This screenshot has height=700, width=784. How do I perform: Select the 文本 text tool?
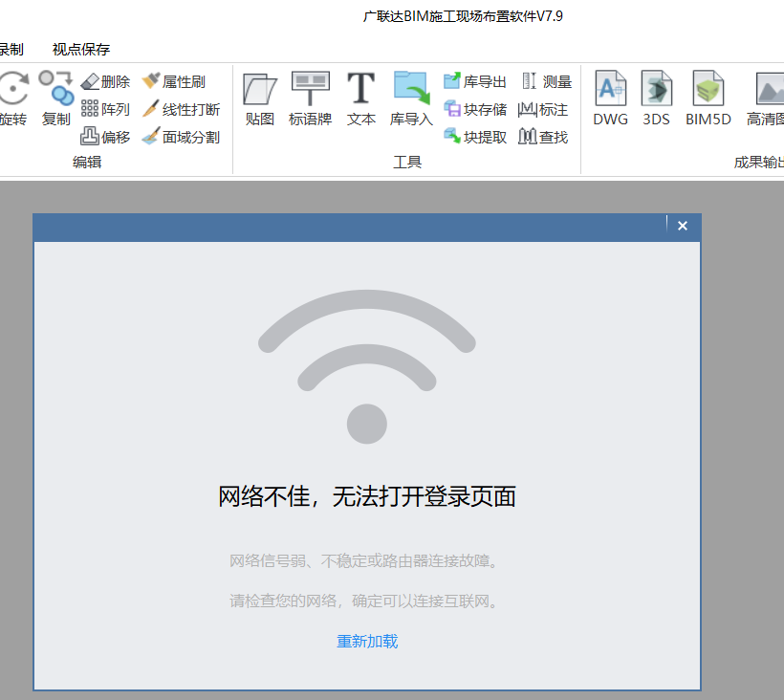pos(361,98)
